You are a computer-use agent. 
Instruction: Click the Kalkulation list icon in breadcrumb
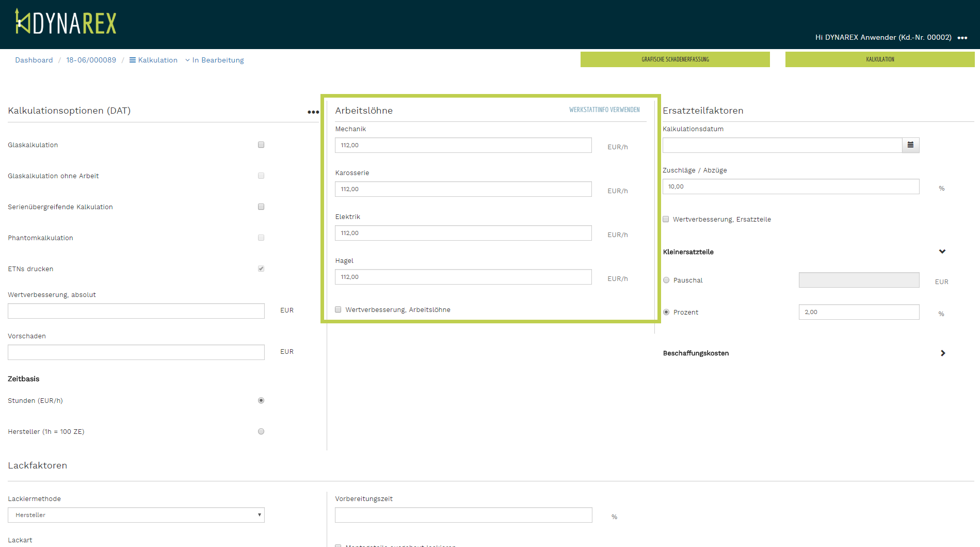point(133,60)
